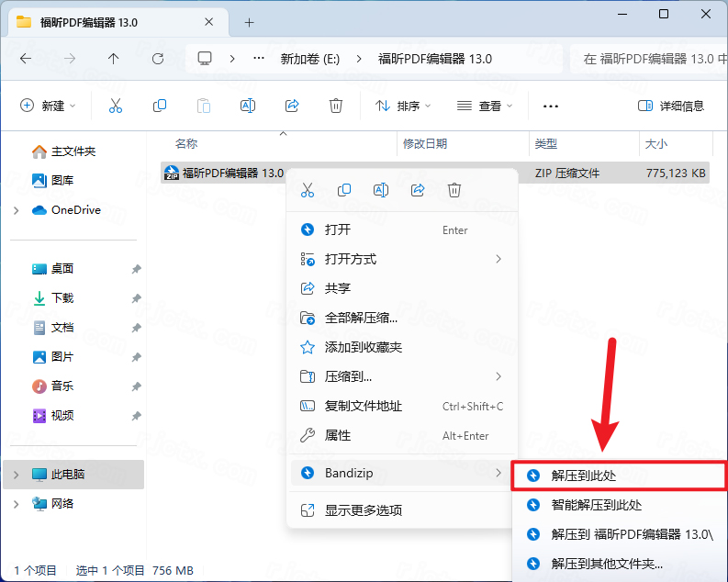
Task: Open a new Explorer tab with plus
Action: tap(250, 22)
